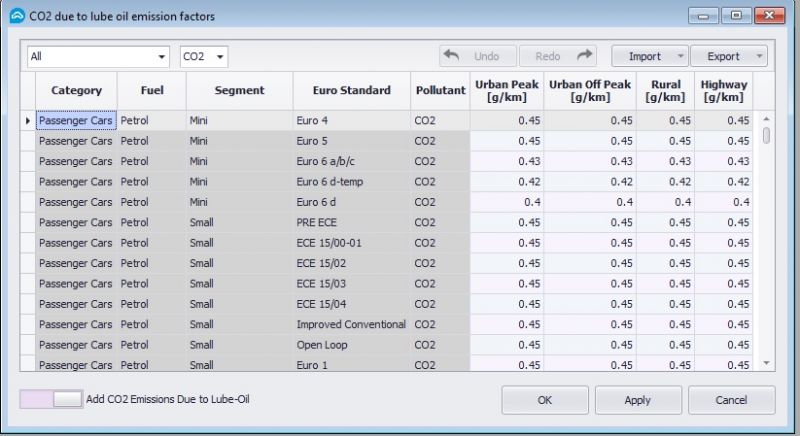Viewport: 800px width, 436px height.
Task: Click the Cancel button
Action: [731, 400]
